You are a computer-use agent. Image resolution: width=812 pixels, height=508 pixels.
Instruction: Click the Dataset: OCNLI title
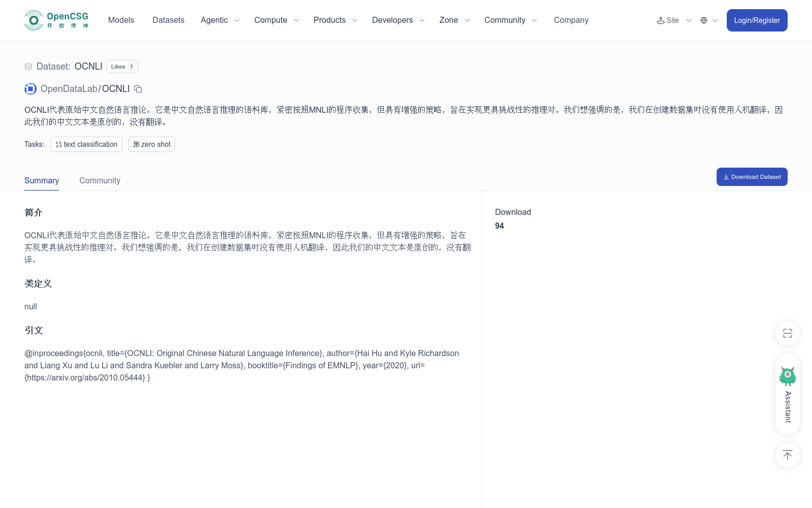click(70, 67)
